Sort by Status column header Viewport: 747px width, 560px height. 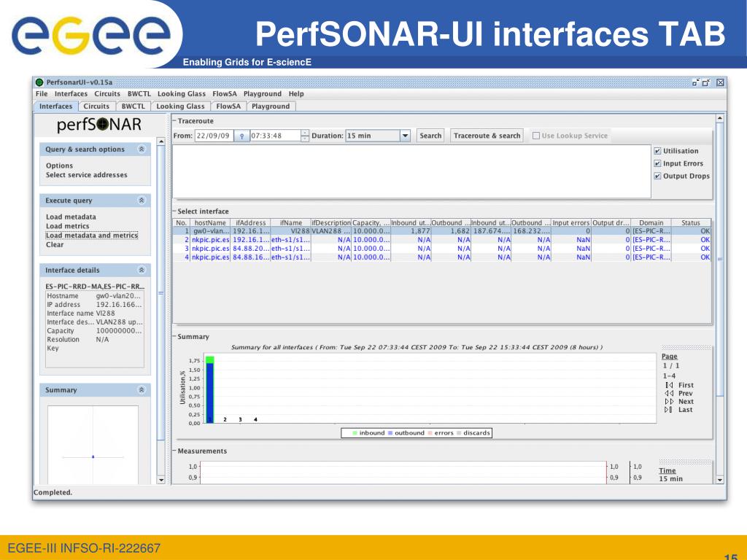(x=691, y=222)
